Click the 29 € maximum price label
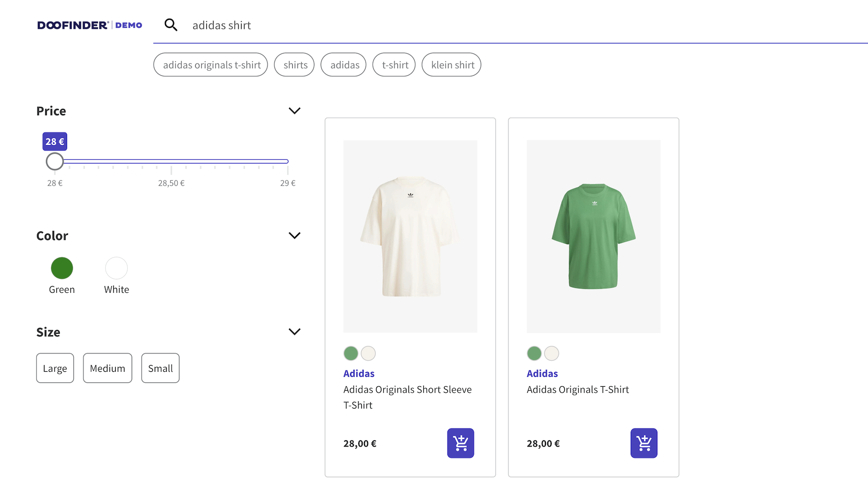This screenshot has width=868, height=490. pyautogui.click(x=288, y=183)
